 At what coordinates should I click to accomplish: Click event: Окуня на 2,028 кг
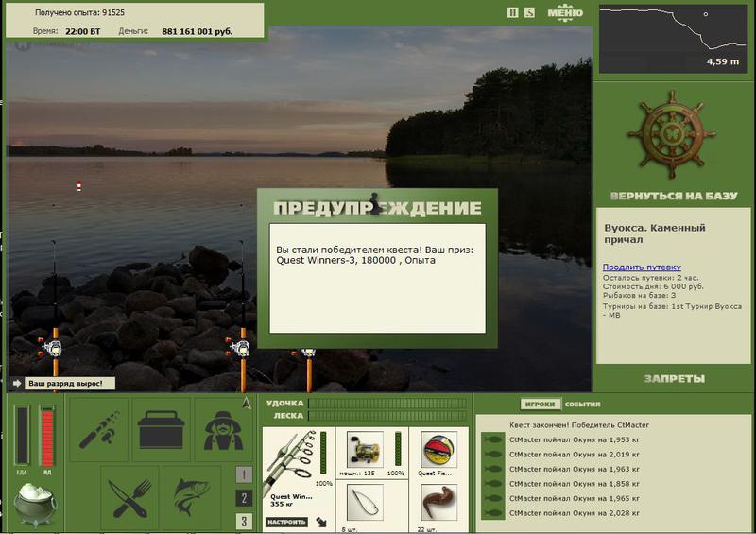tap(575, 513)
